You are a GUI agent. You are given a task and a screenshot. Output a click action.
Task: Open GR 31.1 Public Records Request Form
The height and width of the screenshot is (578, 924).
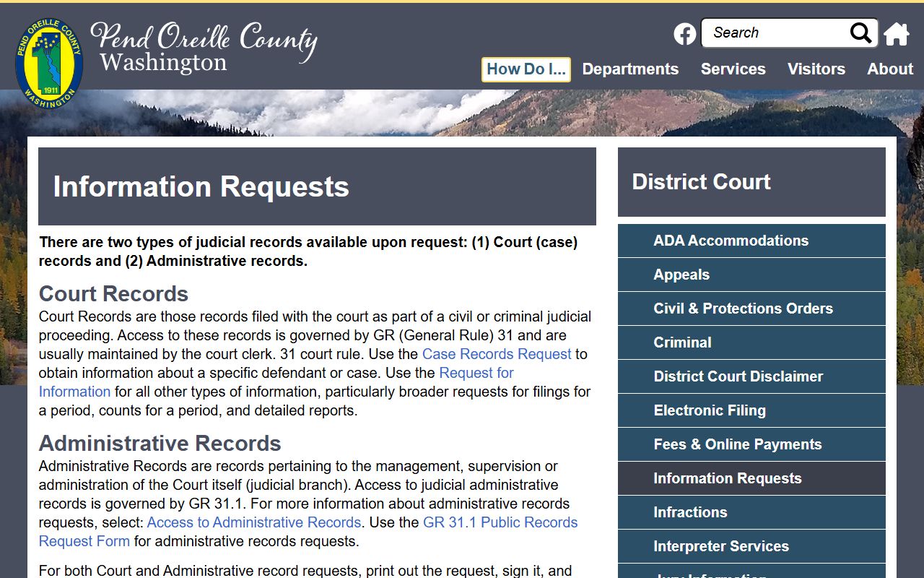pos(308,532)
